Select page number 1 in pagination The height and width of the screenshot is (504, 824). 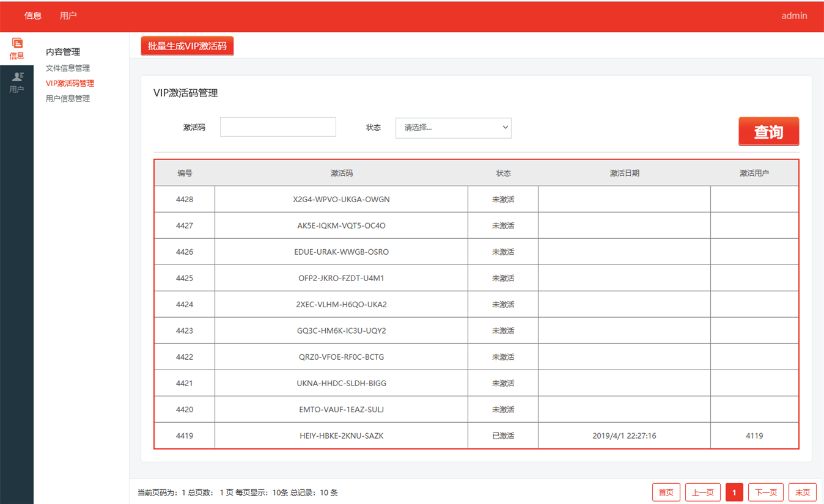coord(734,492)
